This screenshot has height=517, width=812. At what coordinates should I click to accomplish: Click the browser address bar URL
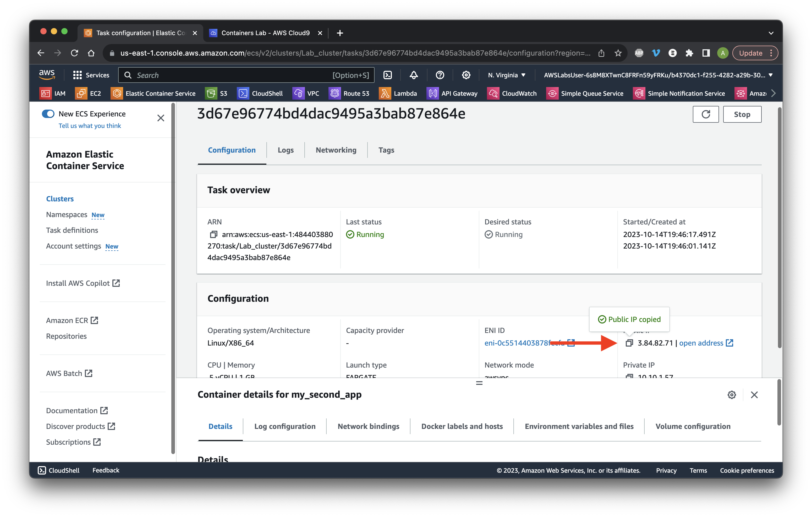(355, 53)
